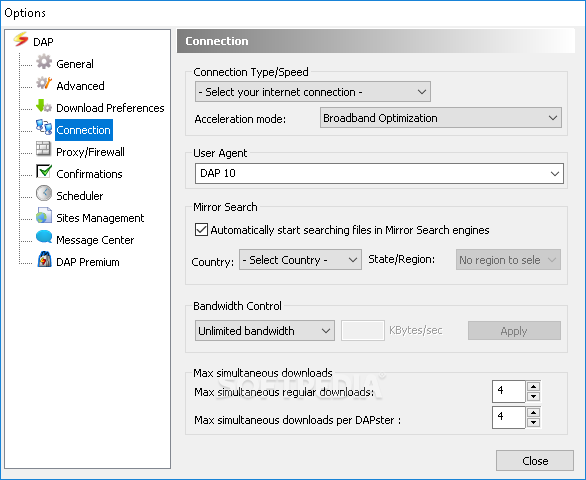Screen dimensions: 586x480
Task: Open the Unlimited bandwidth dropdown
Action: pos(265,330)
